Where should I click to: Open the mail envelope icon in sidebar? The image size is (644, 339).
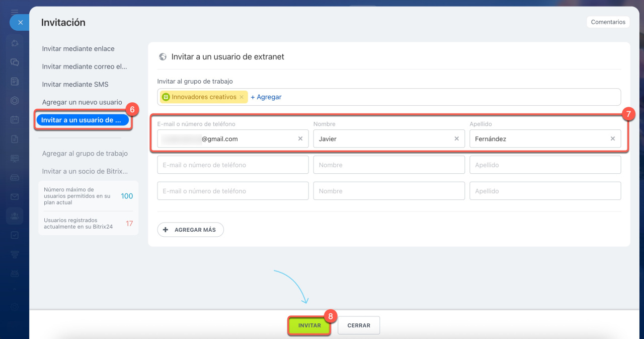pyautogui.click(x=15, y=196)
